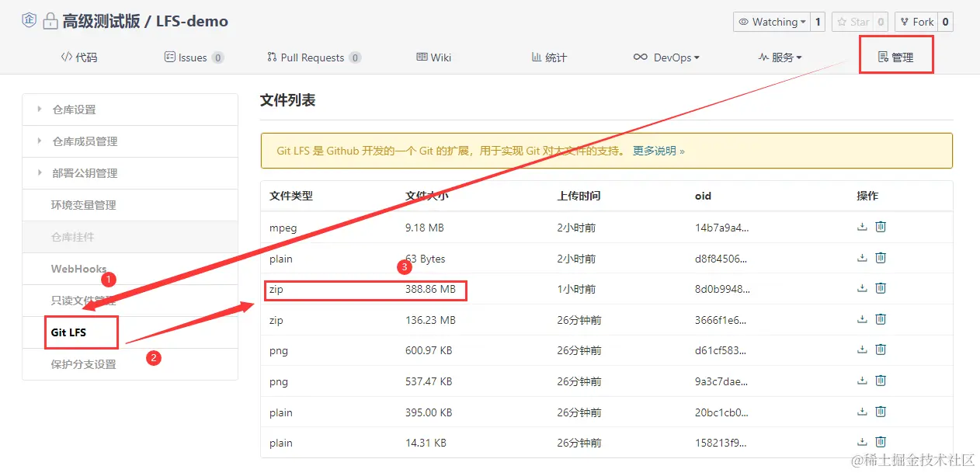Open the 代码 tab
980x473 pixels.
tap(79, 57)
